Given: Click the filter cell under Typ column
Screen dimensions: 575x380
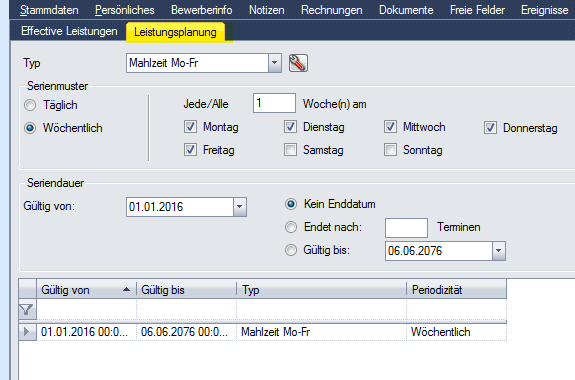Looking at the screenshot, I should click(322, 310).
